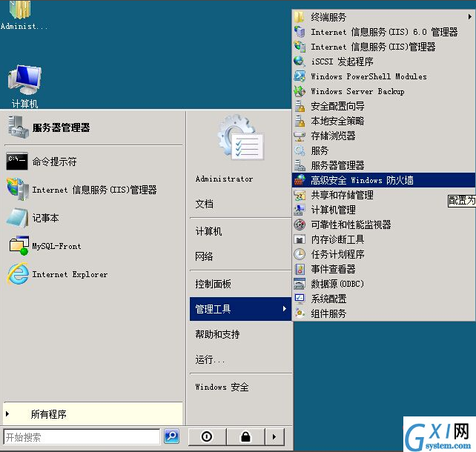Click the 共享和存储管理 icon
Screen dimensions: 476x452
(300, 195)
